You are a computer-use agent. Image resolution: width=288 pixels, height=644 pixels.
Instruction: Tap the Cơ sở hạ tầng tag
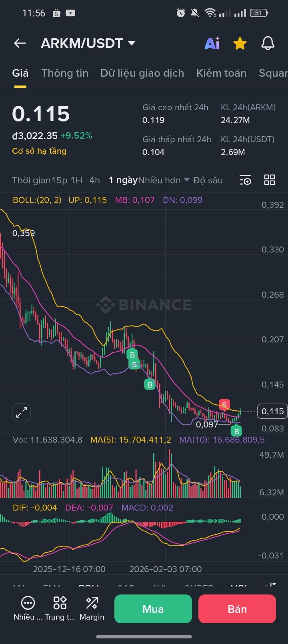point(39,151)
